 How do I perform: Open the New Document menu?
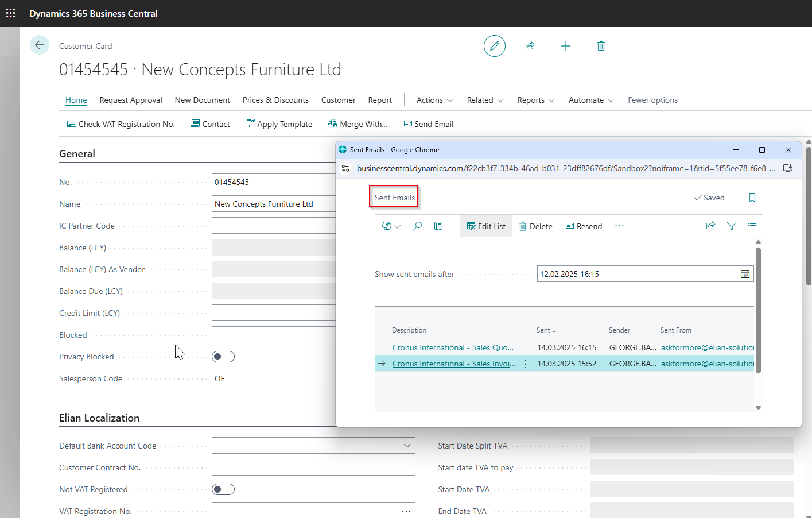[203, 100]
